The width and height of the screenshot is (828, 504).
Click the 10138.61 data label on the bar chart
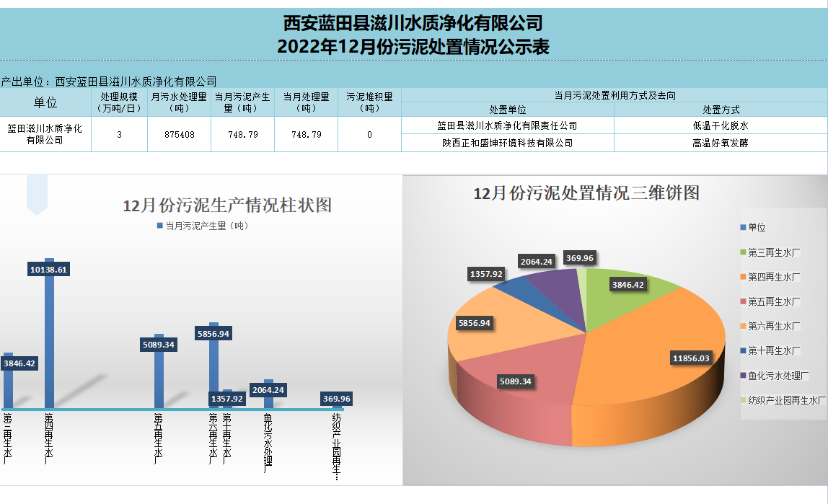(50, 269)
